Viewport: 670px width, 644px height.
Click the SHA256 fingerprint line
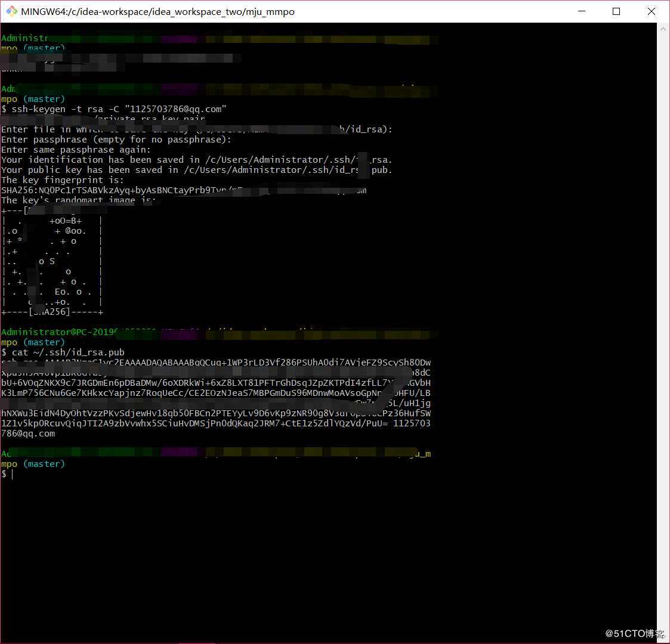[x=184, y=190]
